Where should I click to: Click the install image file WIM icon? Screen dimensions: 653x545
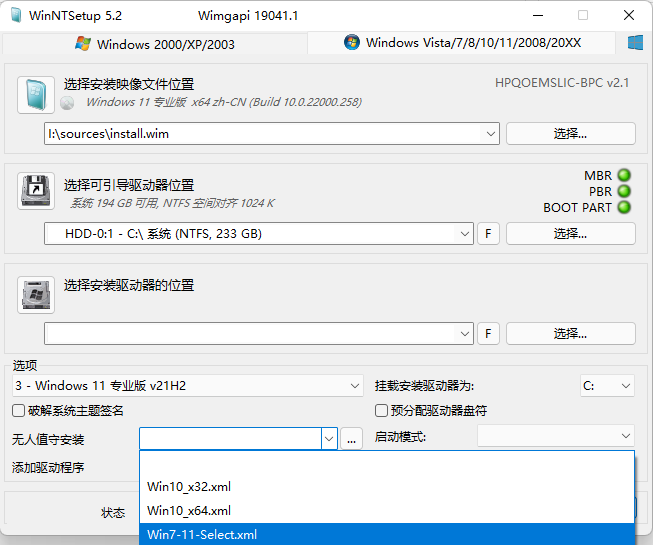click(x=36, y=95)
